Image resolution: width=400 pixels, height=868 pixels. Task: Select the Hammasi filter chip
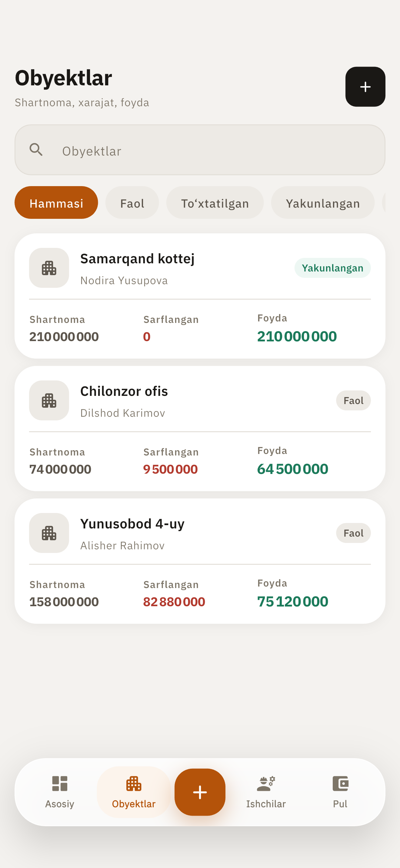pos(56,202)
